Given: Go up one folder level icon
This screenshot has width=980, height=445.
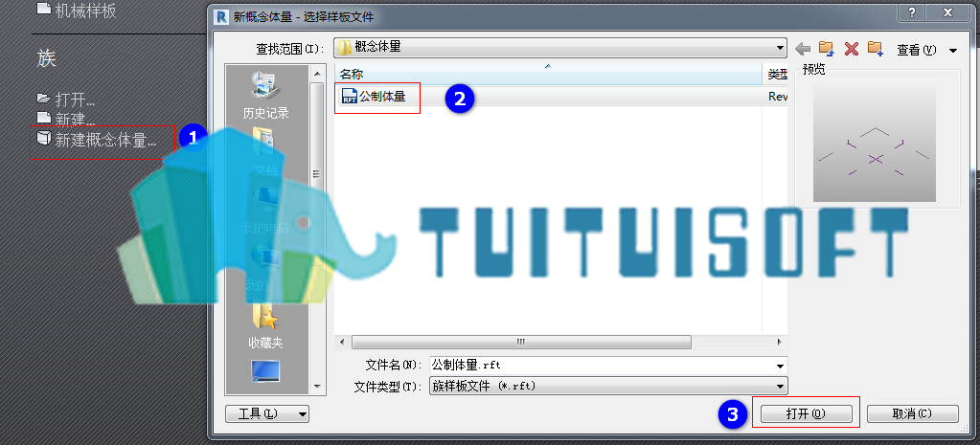Looking at the screenshot, I should click(x=827, y=49).
